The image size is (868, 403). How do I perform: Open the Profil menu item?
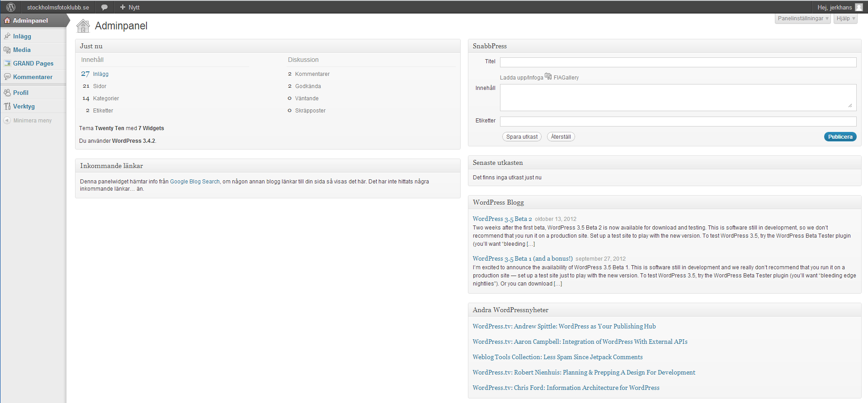coord(21,93)
